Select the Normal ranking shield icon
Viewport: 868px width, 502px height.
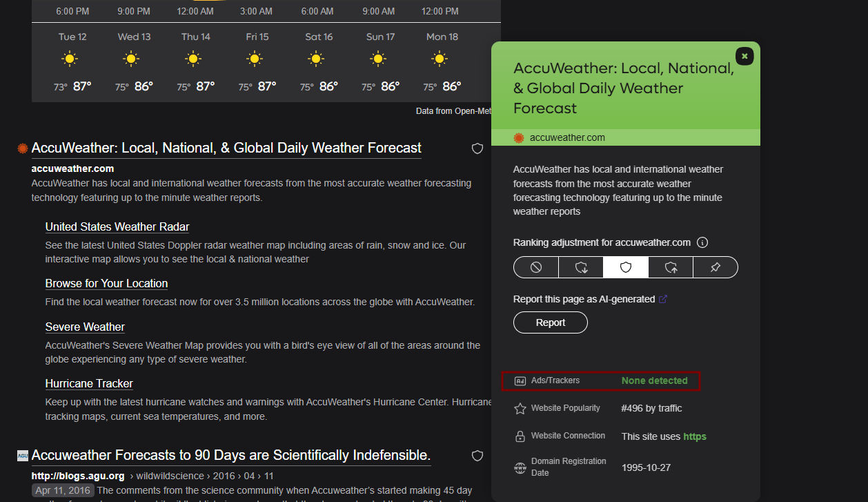(x=626, y=267)
